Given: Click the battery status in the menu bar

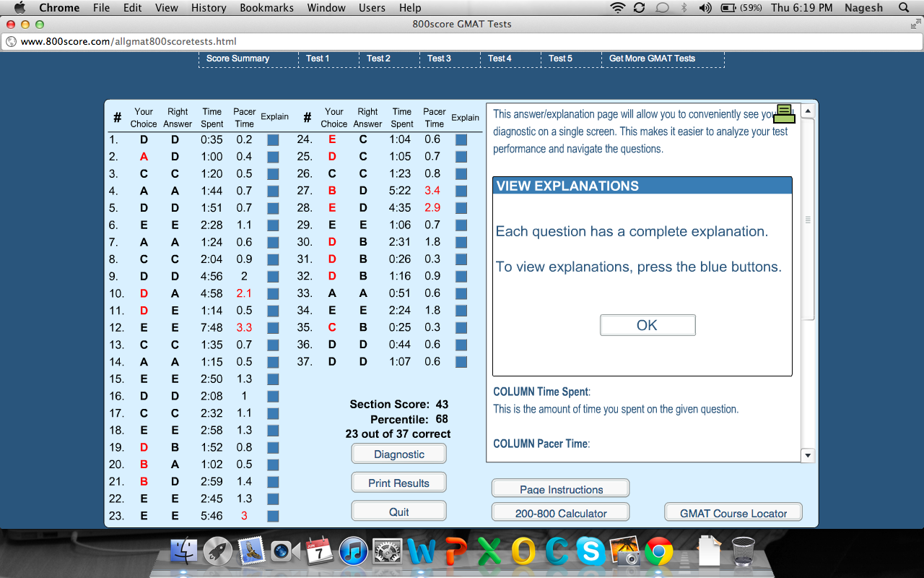Looking at the screenshot, I should [741, 8].
